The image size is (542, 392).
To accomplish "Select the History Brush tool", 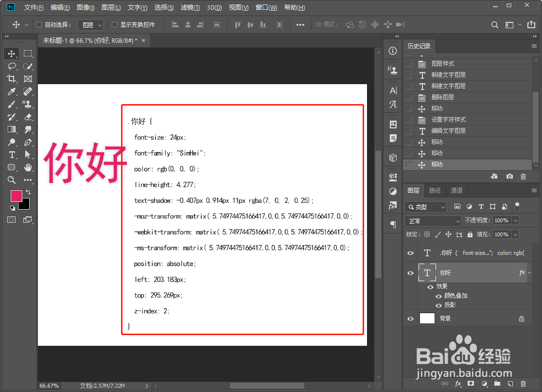I will pos(11,117).
